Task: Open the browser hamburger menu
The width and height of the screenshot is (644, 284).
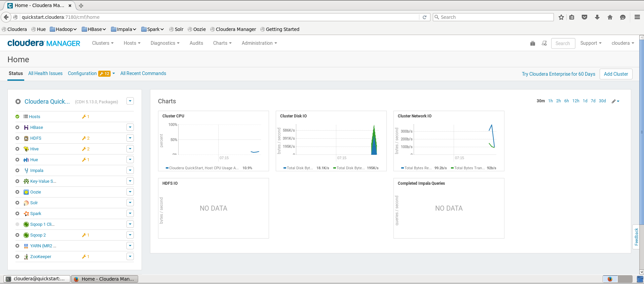Action: tap(637, 17)
